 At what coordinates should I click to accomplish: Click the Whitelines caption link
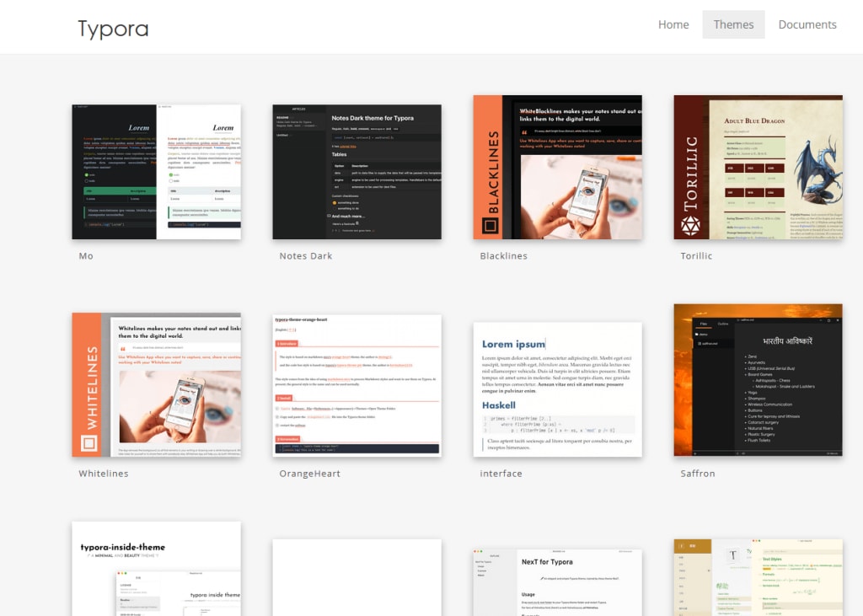(104, 474)
